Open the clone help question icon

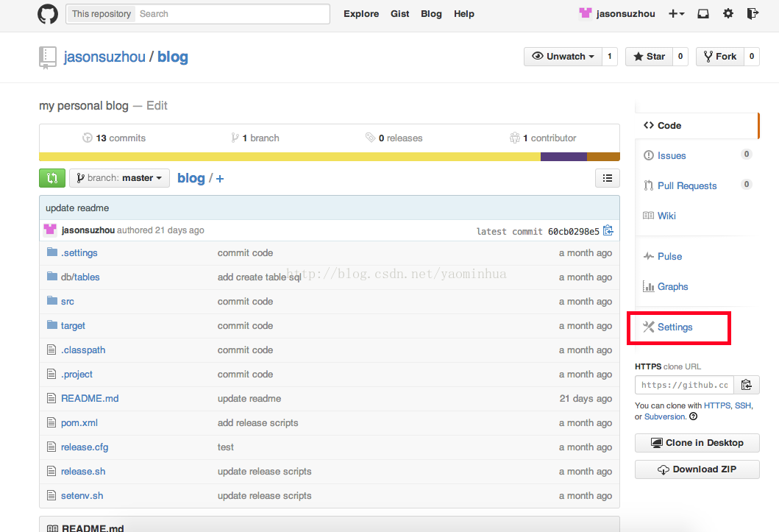click(694, 416)
